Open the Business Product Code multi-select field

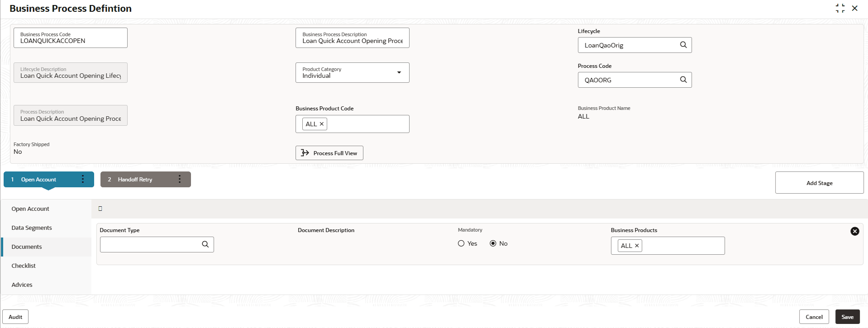(367, 124)
